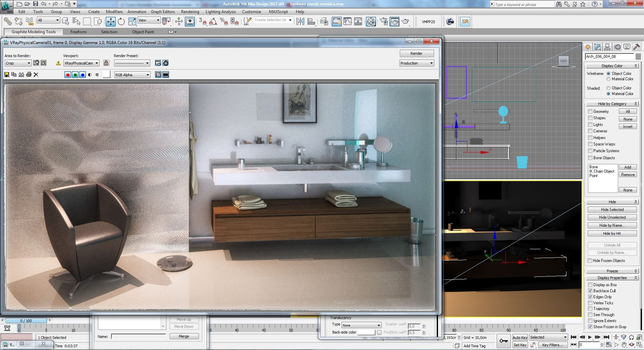
Task: Activate Bind to Space Warp tool
Action: (30, 21)
